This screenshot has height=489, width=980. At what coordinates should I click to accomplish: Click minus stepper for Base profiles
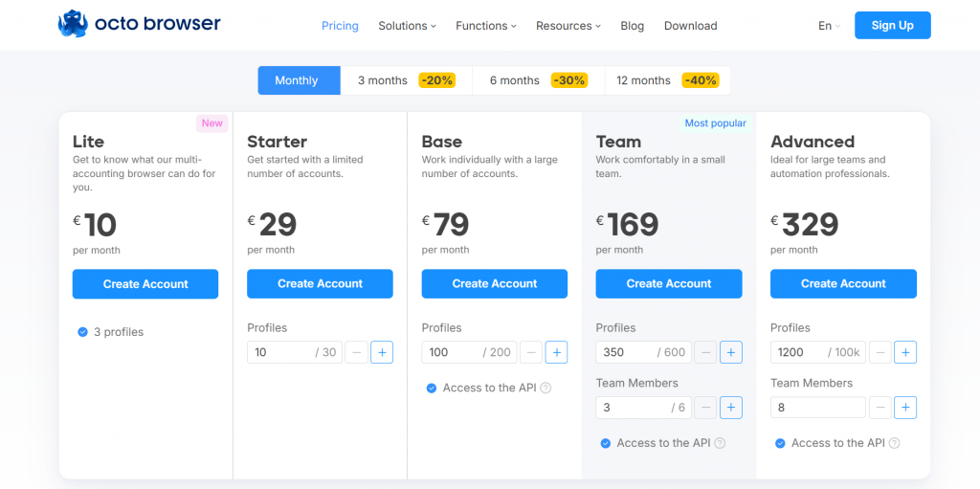(531, 352)
